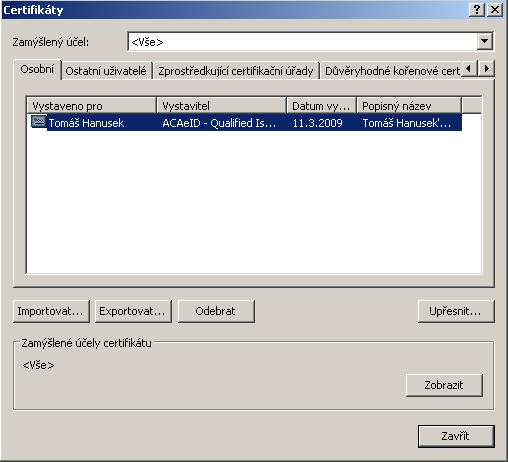
Task: Open the Ostatní uživatelé tab
Action: pos(106,71)
